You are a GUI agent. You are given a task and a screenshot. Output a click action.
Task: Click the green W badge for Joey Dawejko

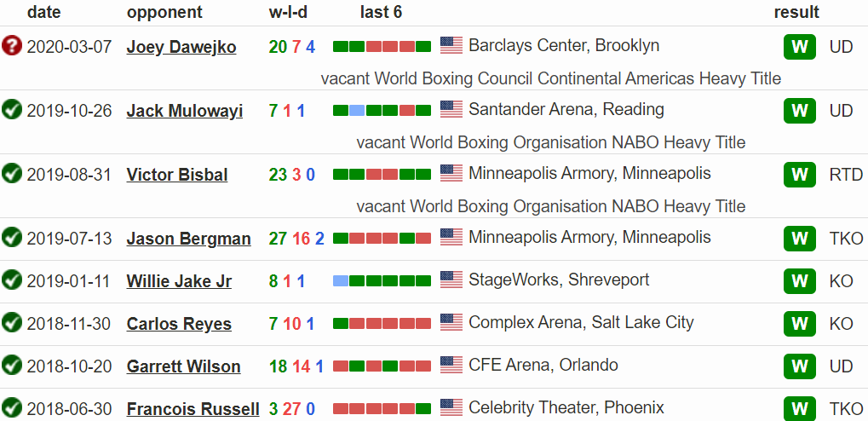click(x=799, y=47)
